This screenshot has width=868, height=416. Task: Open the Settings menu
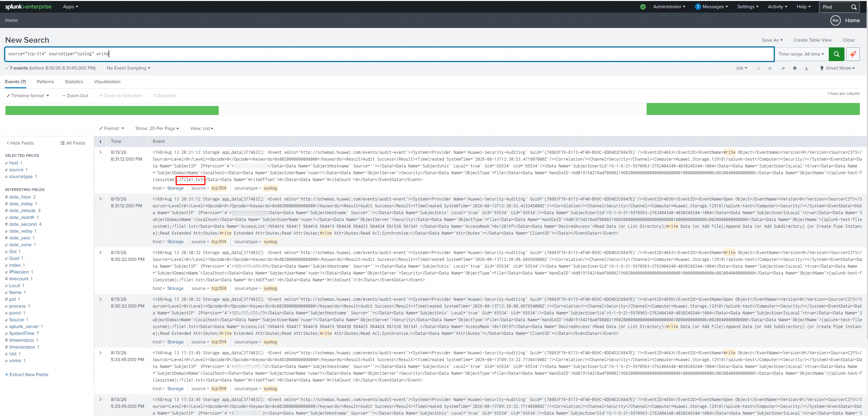pyautogui.click(x=748, y=7)
